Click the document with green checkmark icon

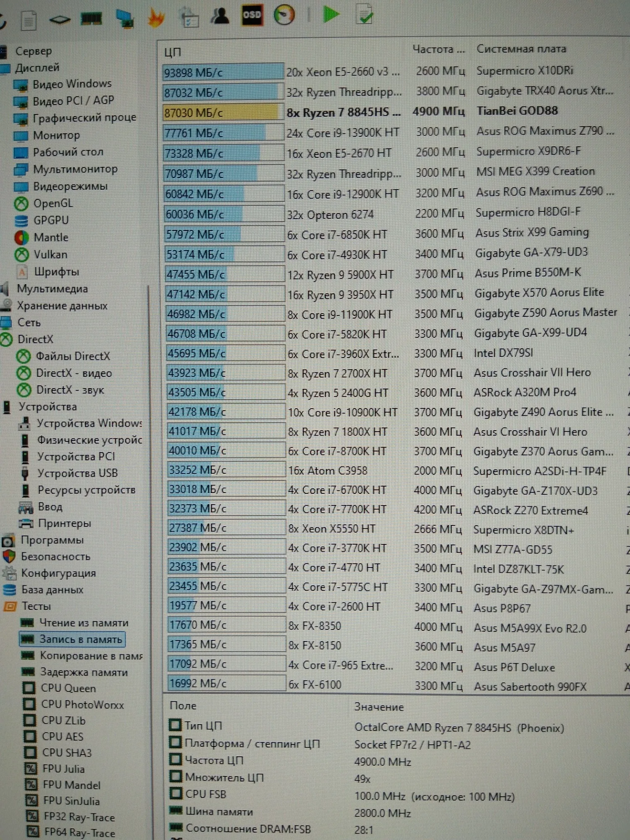point(364,13)
